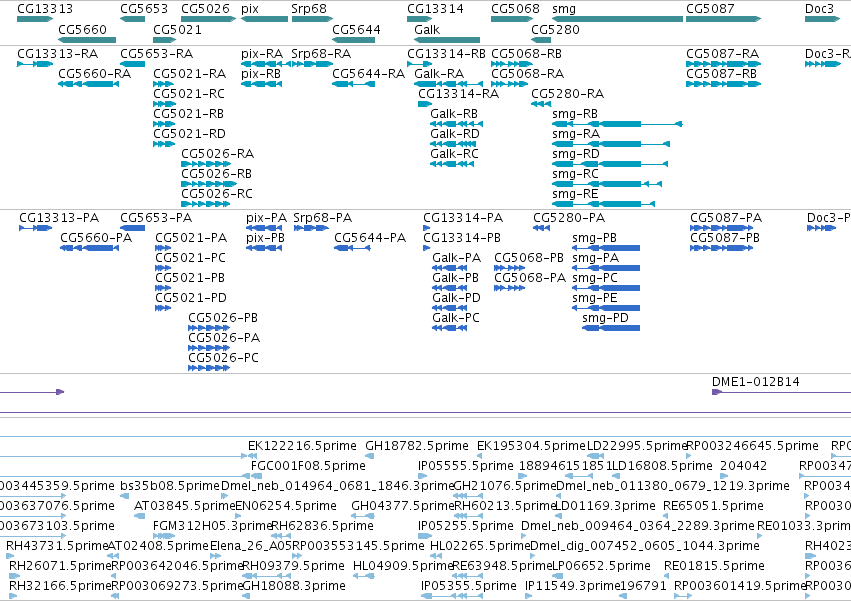This screenshot has width=851, height=601.
Task: Click the Galk-RD transcript label
Action: (455, 134)
